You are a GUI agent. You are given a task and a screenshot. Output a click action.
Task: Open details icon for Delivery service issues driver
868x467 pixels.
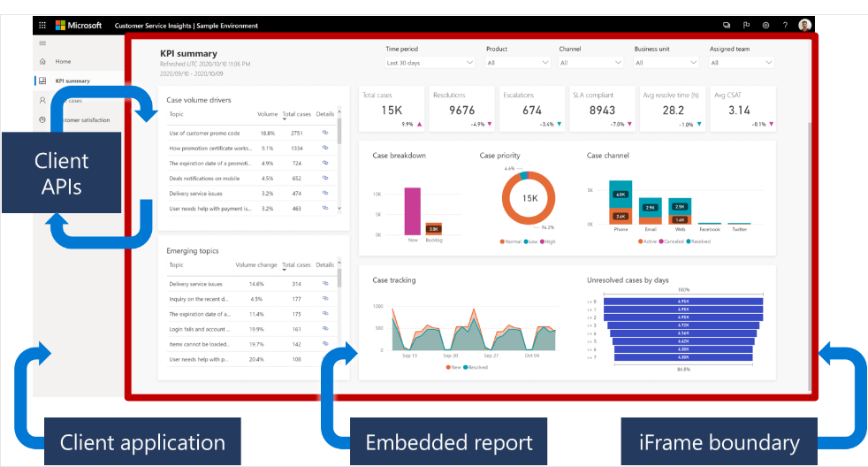point(325,193)
